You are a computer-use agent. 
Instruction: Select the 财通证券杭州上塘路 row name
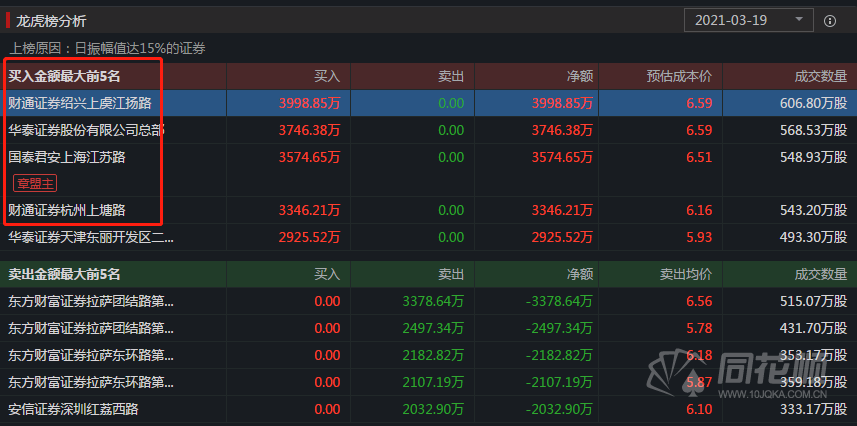click(x=67, y=210)
